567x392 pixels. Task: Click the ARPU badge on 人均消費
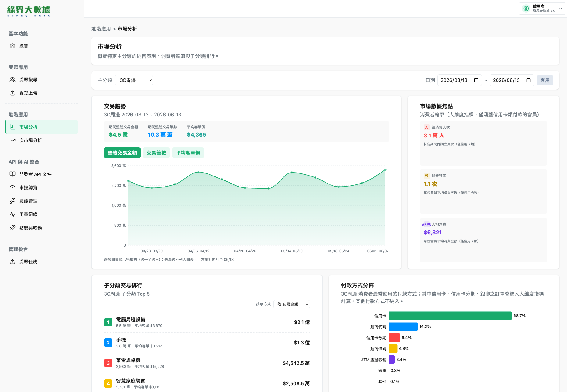(x=426, y=224)
